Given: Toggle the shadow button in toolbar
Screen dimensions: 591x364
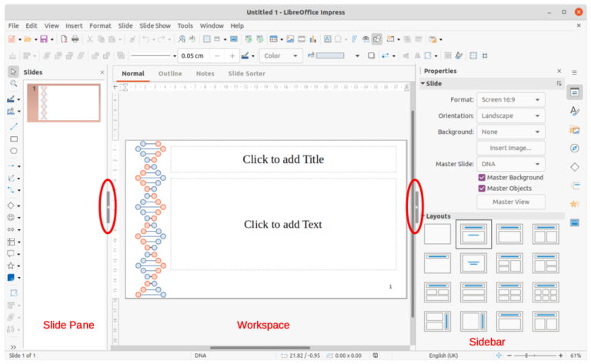Looking at the screenshot, I should click(371, 56).
